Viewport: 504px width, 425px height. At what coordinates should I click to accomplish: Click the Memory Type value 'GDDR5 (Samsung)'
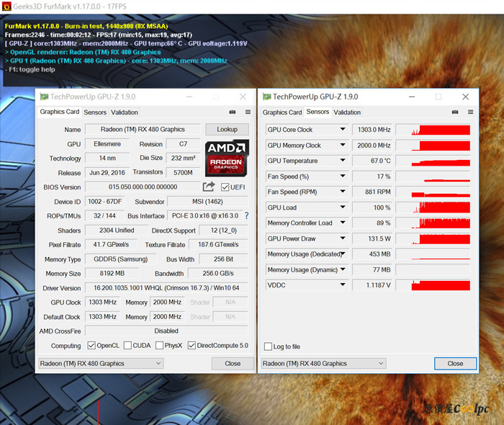(120, 259)
